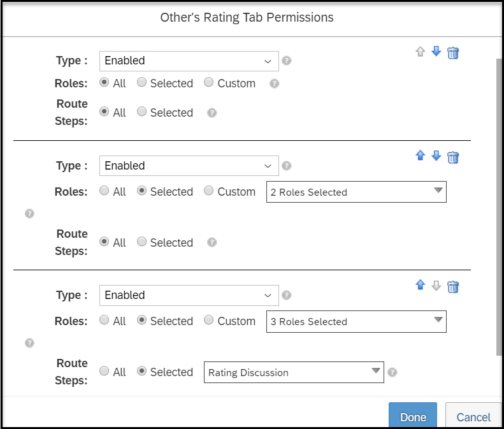Move first permission block down with blue arrow
Image resolution: width=504 pixels, height=429 pixels.
[436, 51]
